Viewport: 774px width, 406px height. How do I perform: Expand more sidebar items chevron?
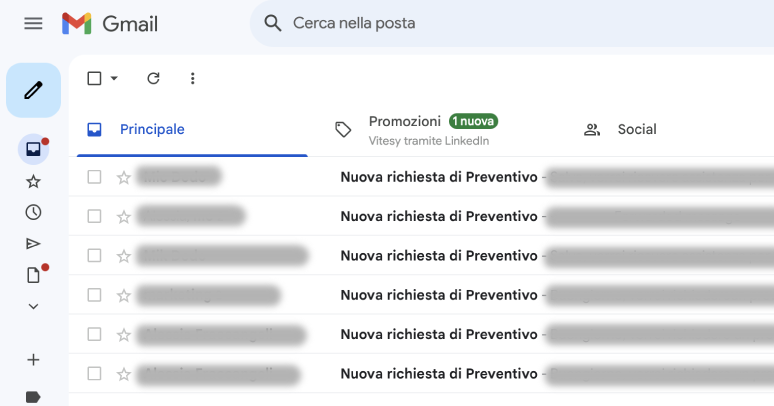coord(33,306)
